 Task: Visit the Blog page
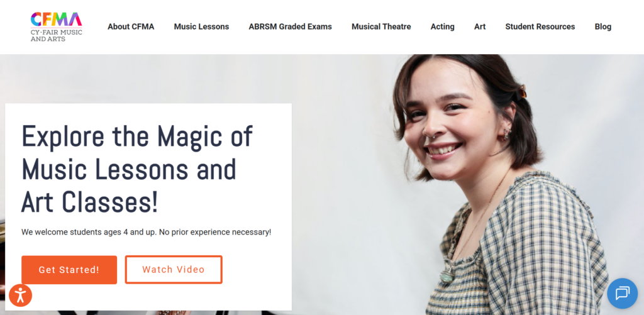[603, 26]
